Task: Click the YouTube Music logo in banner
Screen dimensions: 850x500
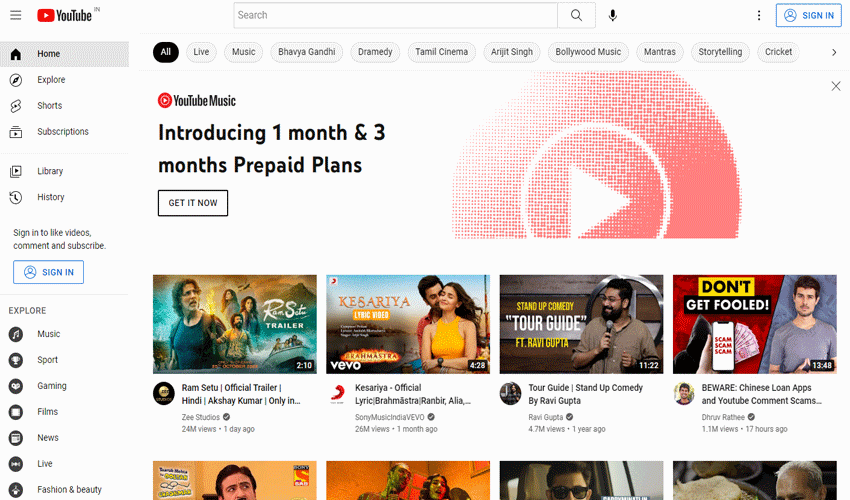Action: click(x=197, y=100)
